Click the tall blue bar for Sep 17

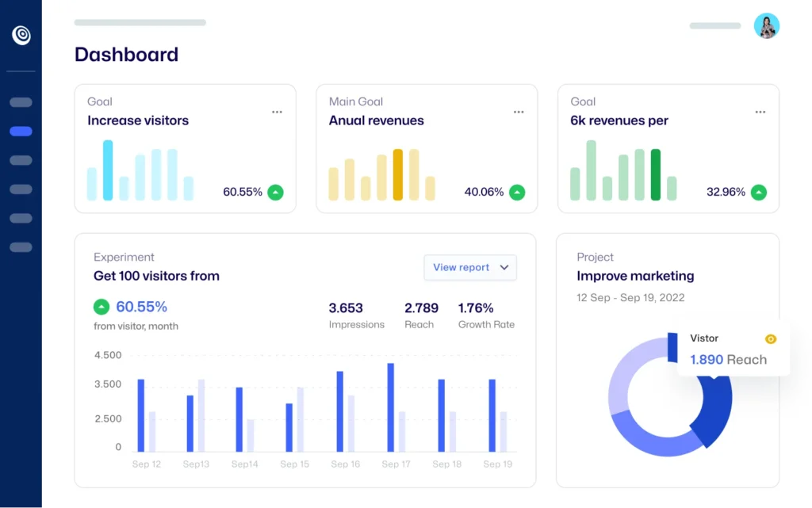[390, 407]
